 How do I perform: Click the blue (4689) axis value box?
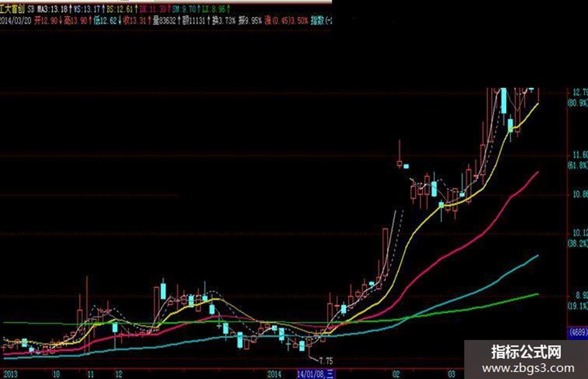pyautogui.click(x=578, y=332)
